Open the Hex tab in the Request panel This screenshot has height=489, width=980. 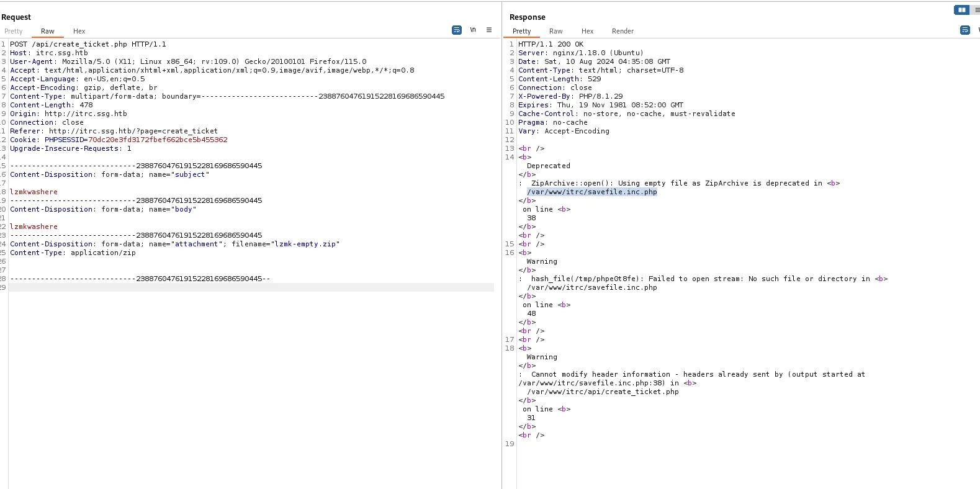click(x=79, y=31)
